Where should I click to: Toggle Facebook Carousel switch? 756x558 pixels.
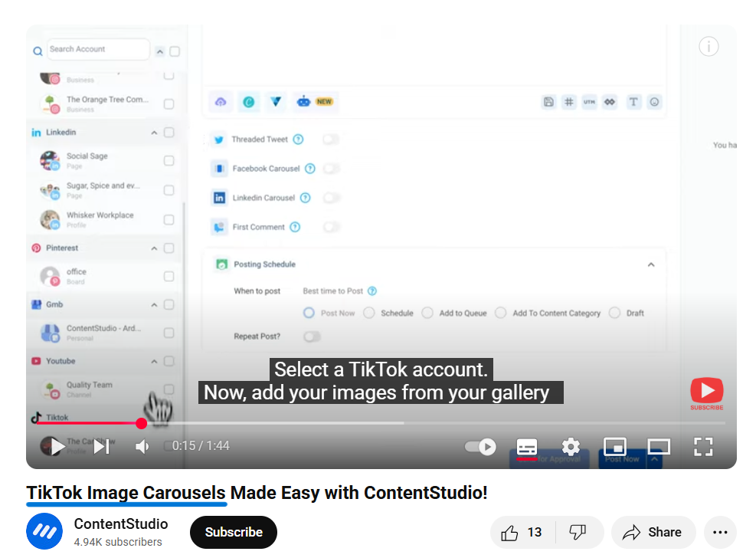click(x=331, y=169)
